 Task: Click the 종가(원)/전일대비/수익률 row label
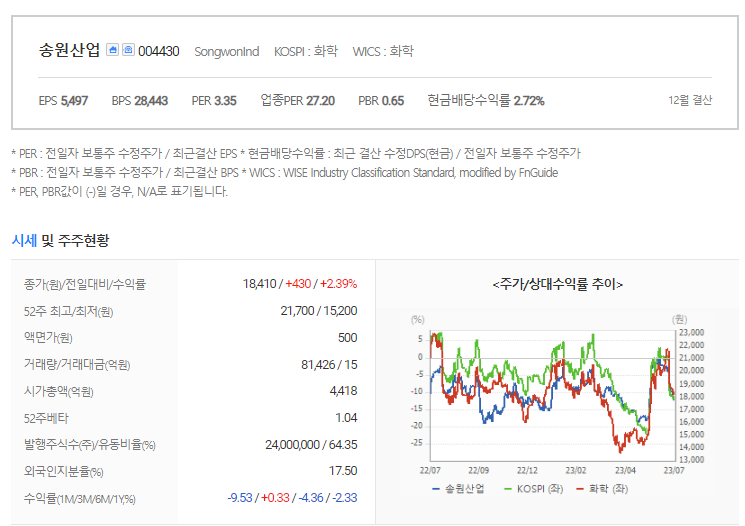85,284
